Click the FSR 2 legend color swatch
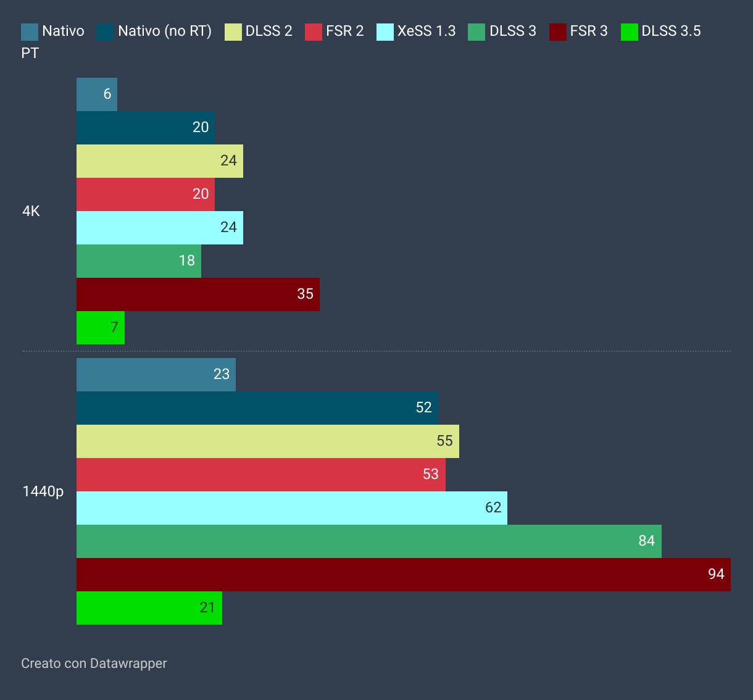 (x=314, y=32)
